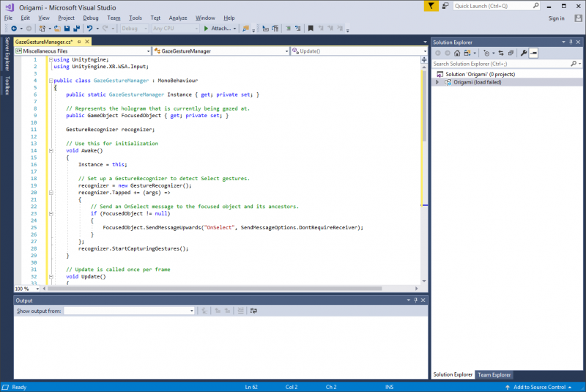Open the File menu
586x392 pixels.
[x=8, y=18]
